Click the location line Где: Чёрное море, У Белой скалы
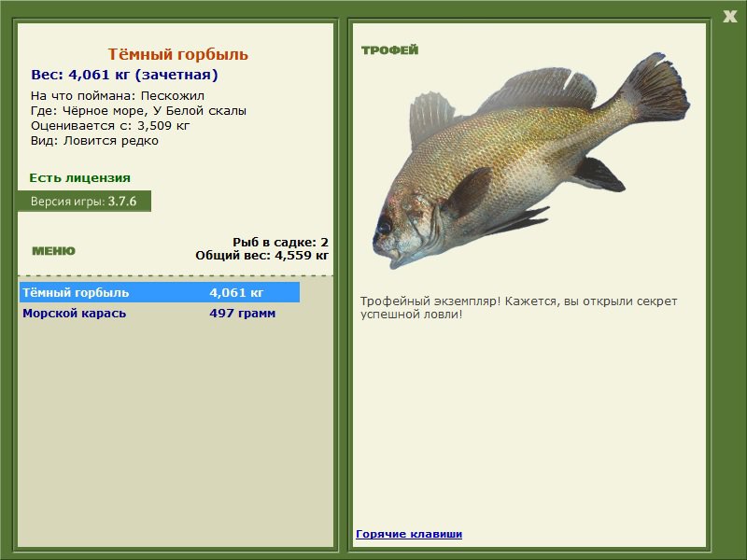The image size is (747, 560). click(x=138, y=111)
